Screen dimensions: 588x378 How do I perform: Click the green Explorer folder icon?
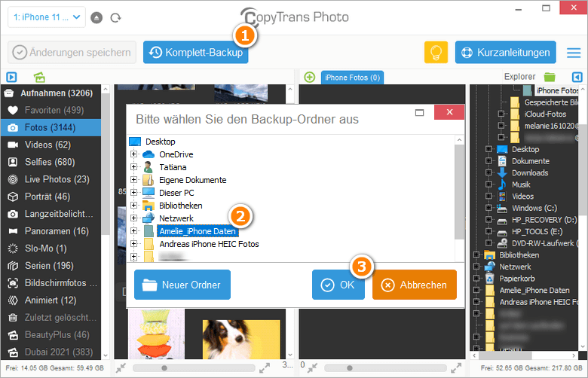(550, 77)
